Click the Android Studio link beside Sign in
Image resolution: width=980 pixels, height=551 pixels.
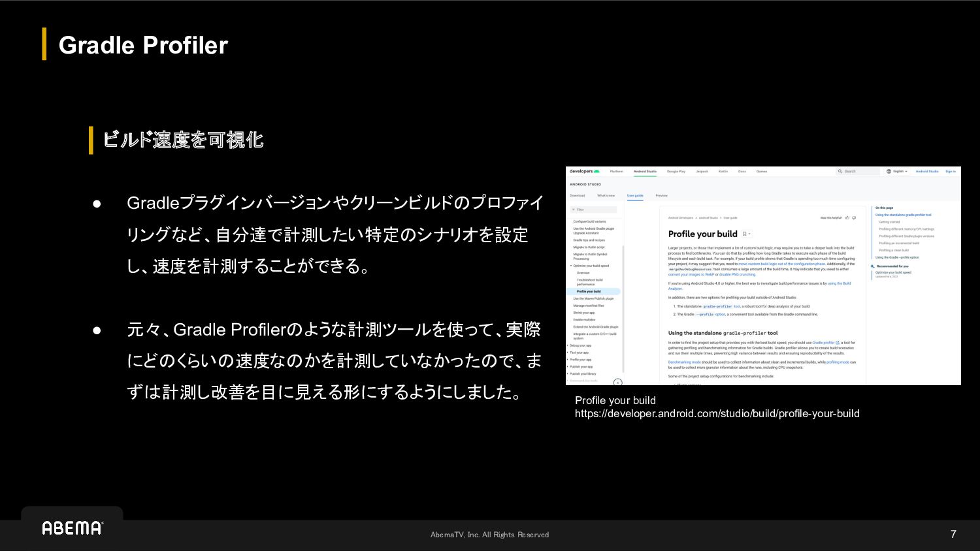[x=927, y=171]
